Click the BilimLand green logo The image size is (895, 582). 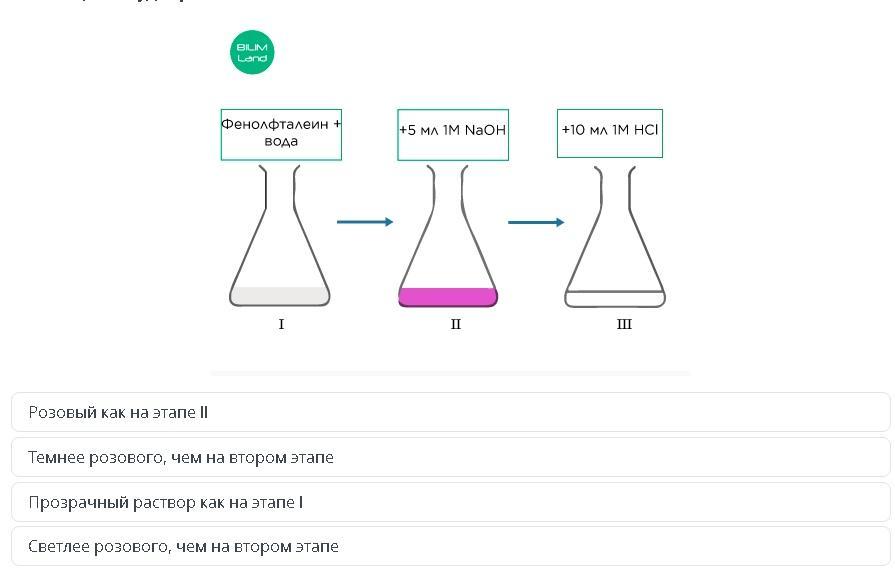[x=252, y=53]
